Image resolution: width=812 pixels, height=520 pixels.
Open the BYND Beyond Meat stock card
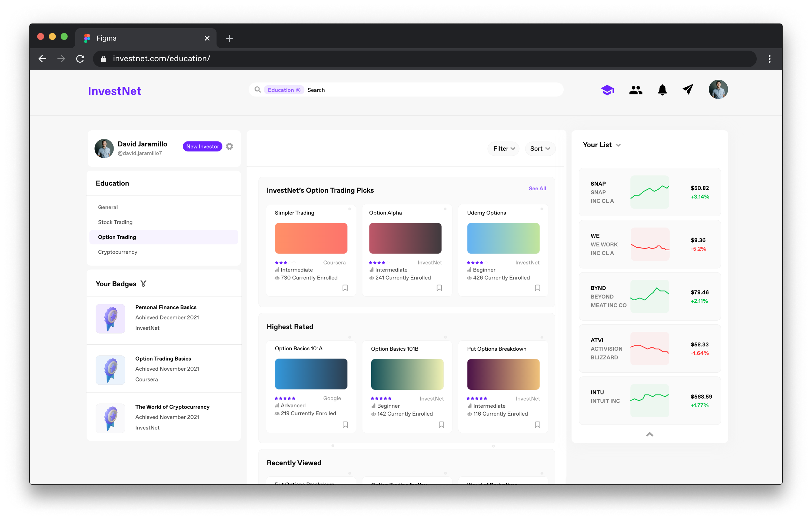pos(650,296)
